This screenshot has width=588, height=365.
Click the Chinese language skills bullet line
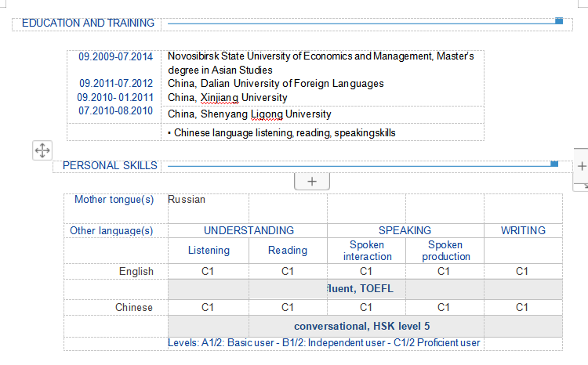pos(285,133)
